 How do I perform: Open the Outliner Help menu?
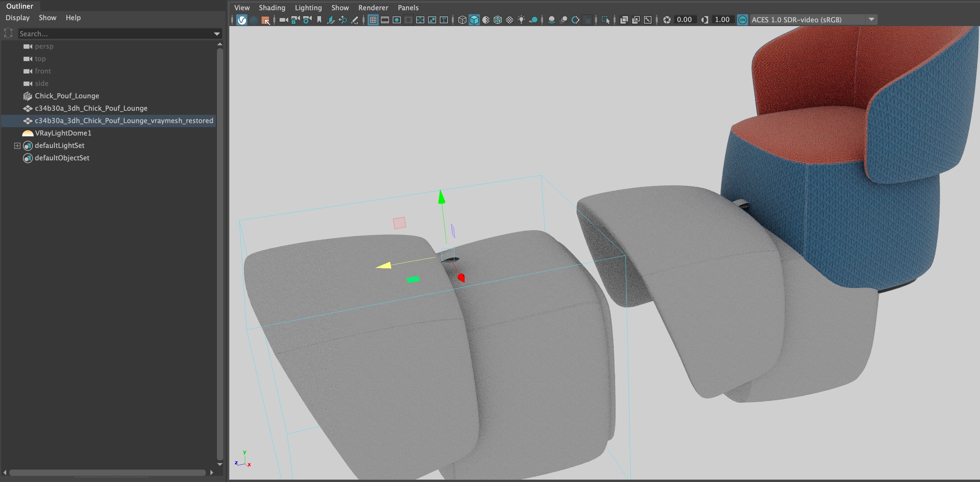[x=73, y=17]
